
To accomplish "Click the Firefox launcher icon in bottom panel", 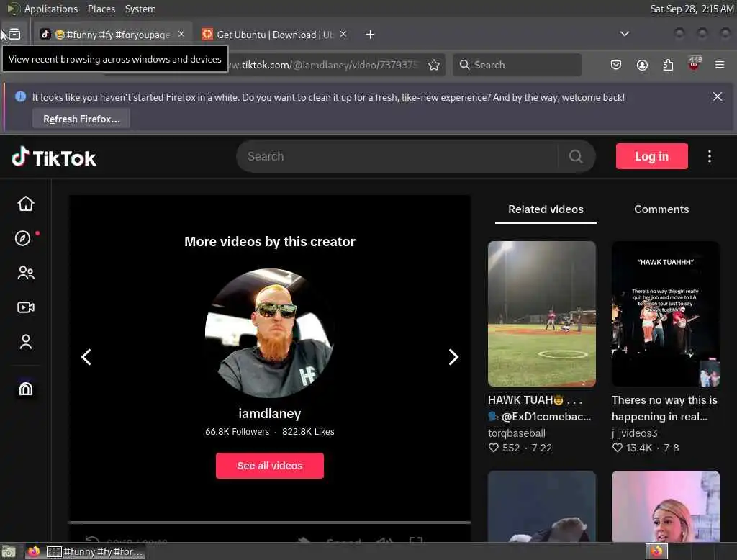I will tap(33, 551).
